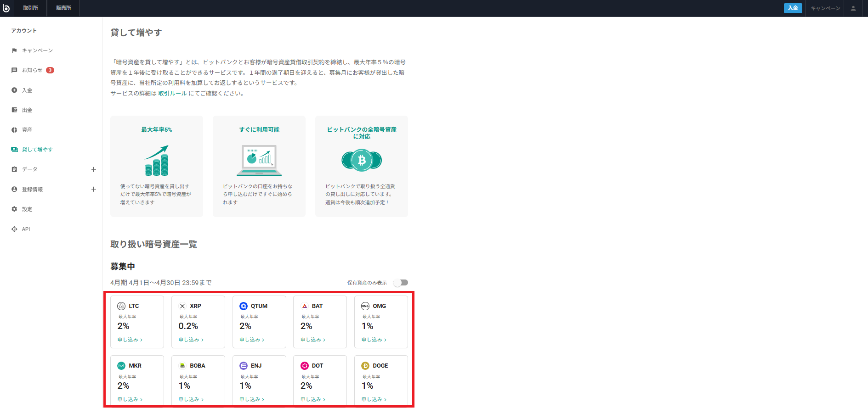The width and height of the screenshot is (868, 408).
Task: Click 申し込み link for BOBA
Action: point(191,399)
